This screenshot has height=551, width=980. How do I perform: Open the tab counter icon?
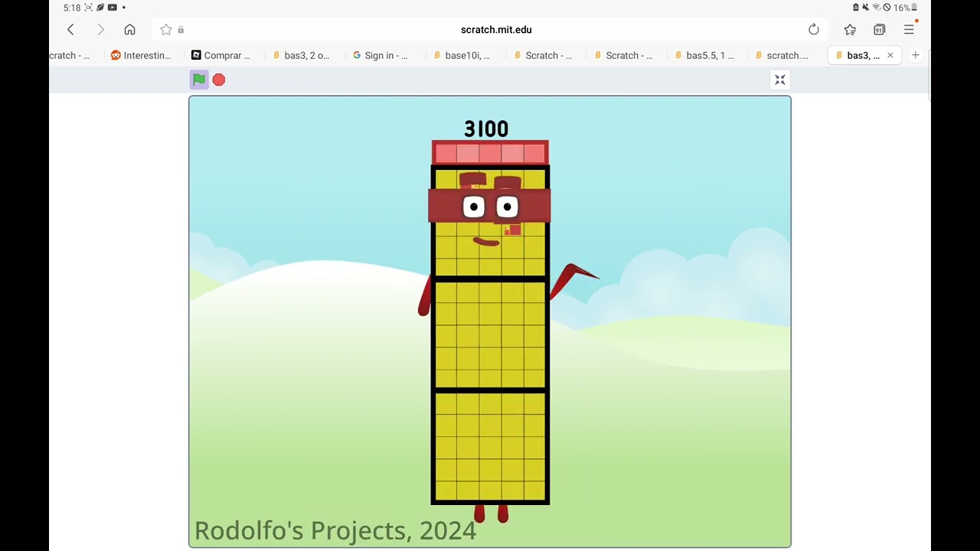coord(879,30)
